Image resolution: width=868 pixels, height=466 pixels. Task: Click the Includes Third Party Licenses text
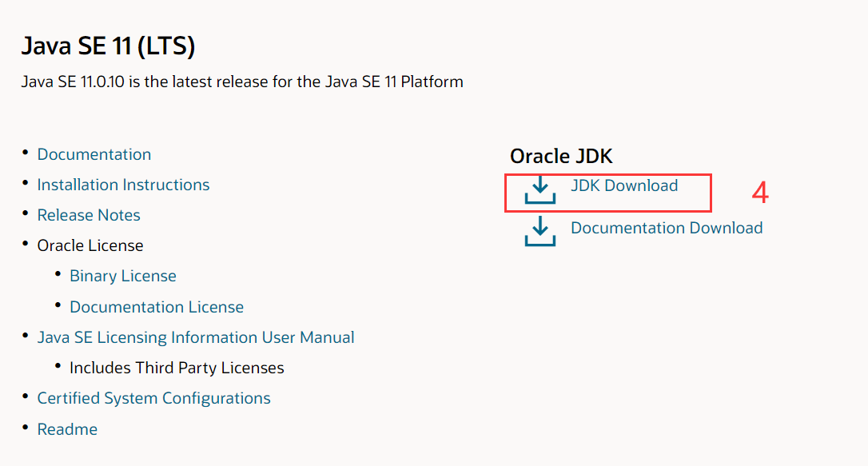click(177, 368)
